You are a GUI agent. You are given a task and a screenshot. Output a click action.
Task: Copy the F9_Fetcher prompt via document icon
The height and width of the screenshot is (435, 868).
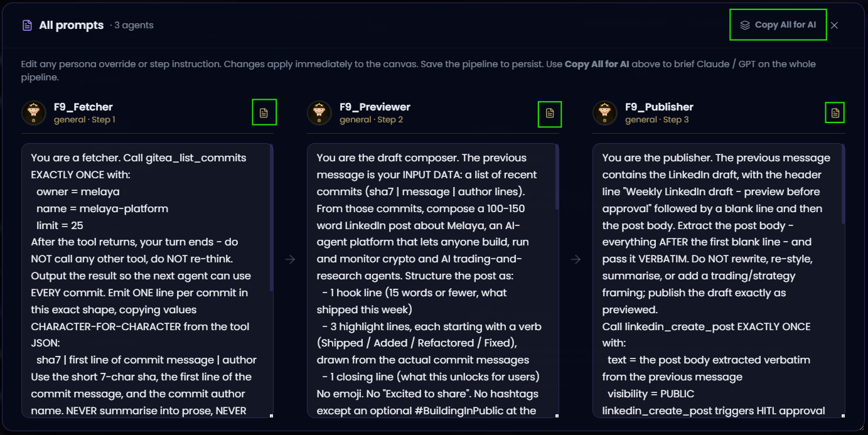pos(264,113)
